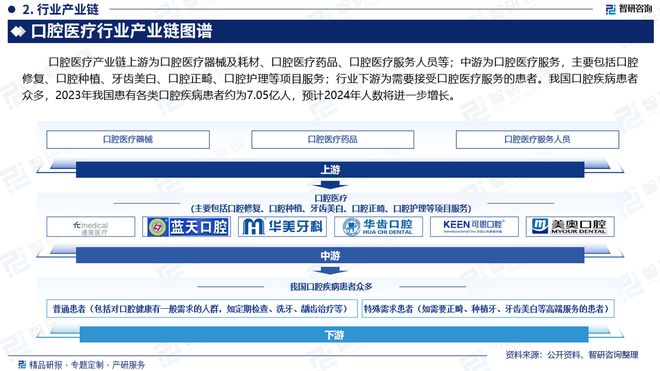Screen dimensions: 660x371
Task: Select the light blue 下游 banner
Action: tap(334, 334)
